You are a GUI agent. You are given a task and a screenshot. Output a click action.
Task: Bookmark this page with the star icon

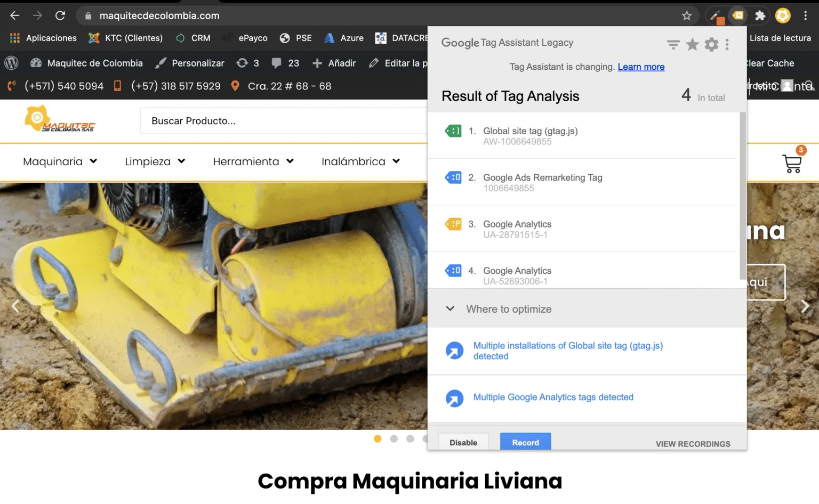687,15
